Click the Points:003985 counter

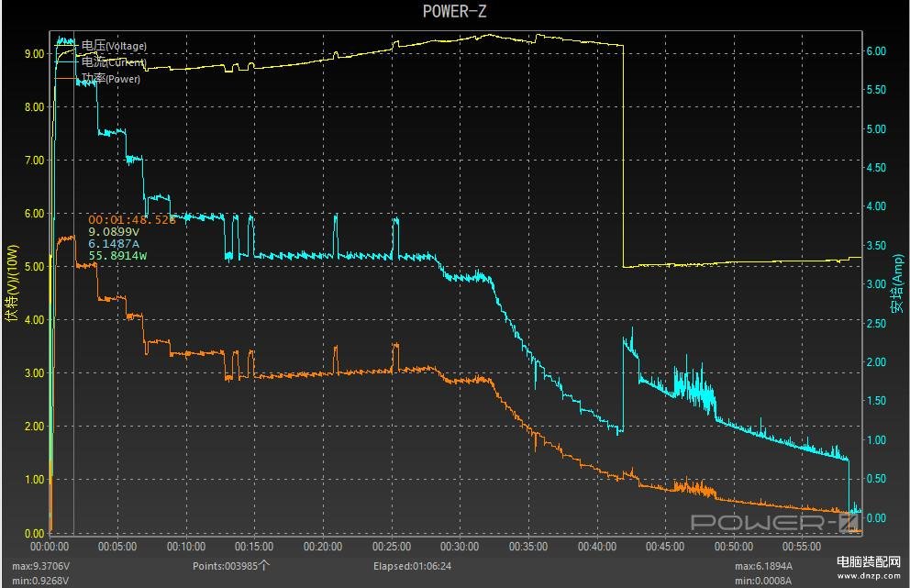[x=231, y=566]
